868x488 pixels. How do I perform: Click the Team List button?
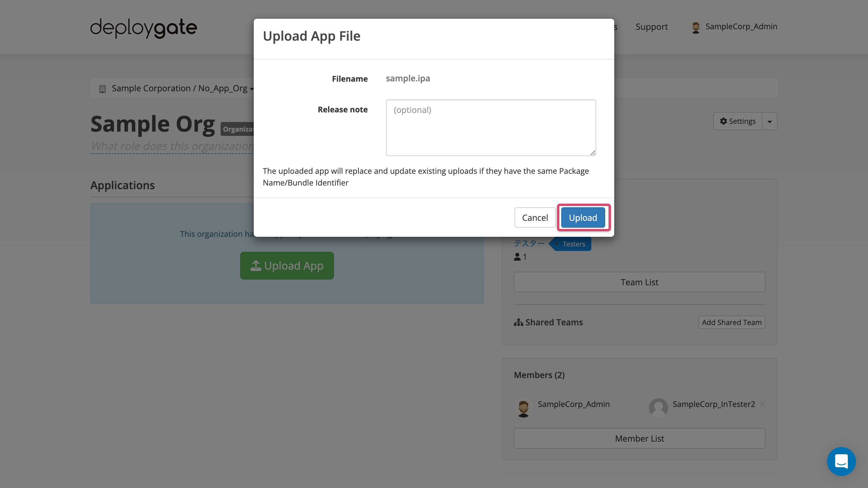pos(639,281)
